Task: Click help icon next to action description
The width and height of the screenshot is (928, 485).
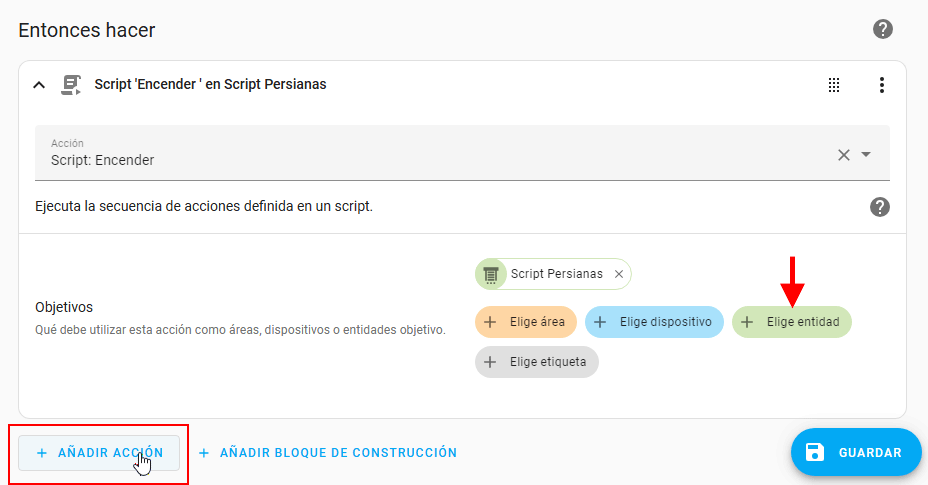Action: click(879, 207)
